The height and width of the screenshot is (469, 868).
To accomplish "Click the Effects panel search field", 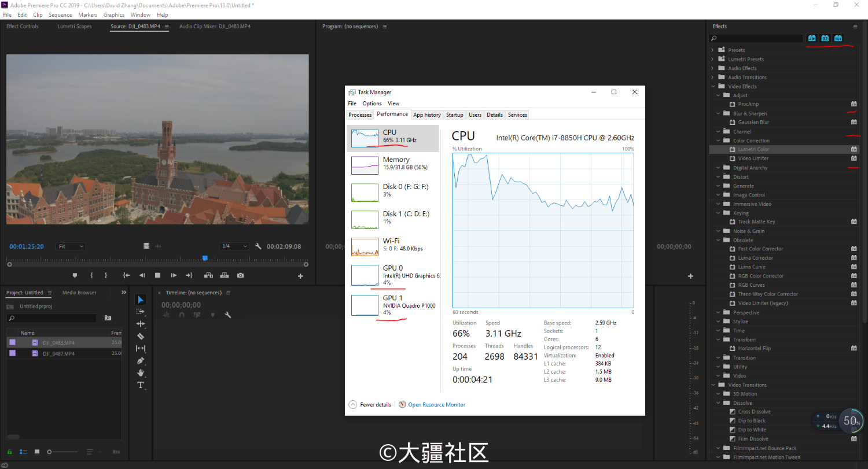I will pos(756,39).
